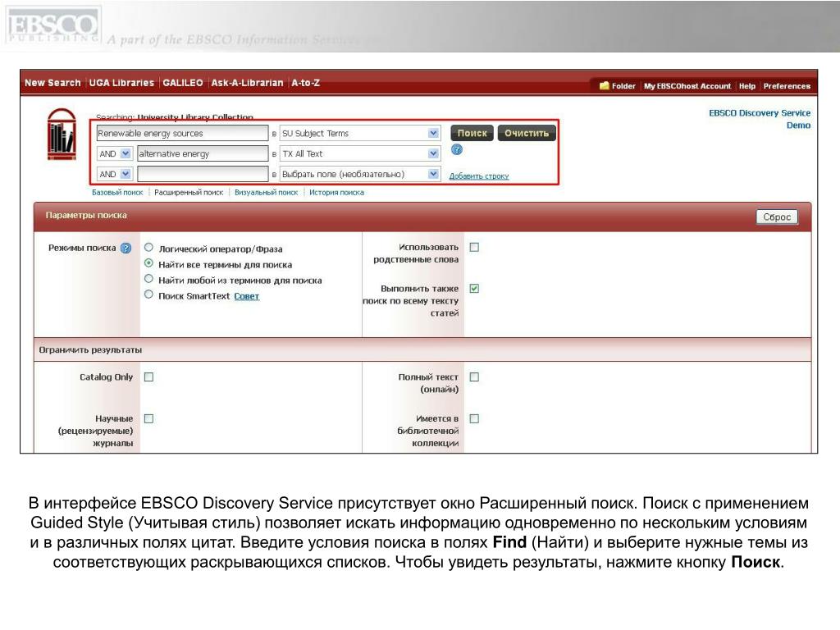The image size is (840, 630).
Task: Open the TX All Text field dropdown
Action: (x=360, y=153)
